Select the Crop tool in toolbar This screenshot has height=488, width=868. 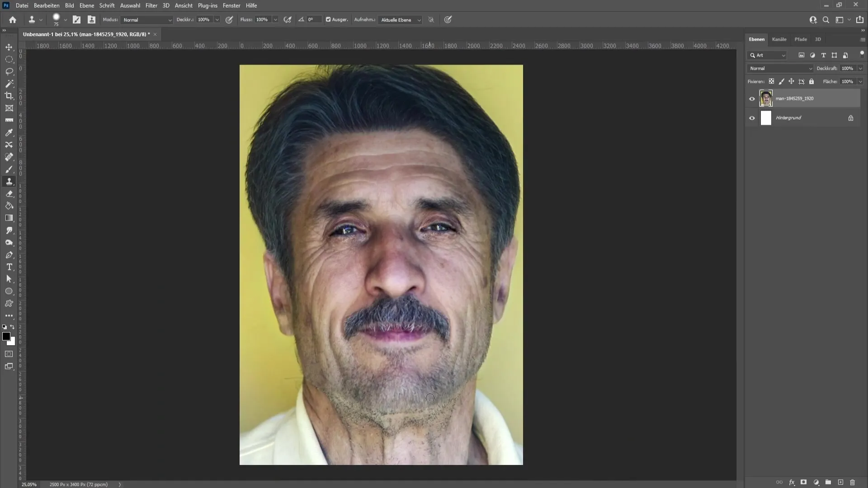(9, 96)
